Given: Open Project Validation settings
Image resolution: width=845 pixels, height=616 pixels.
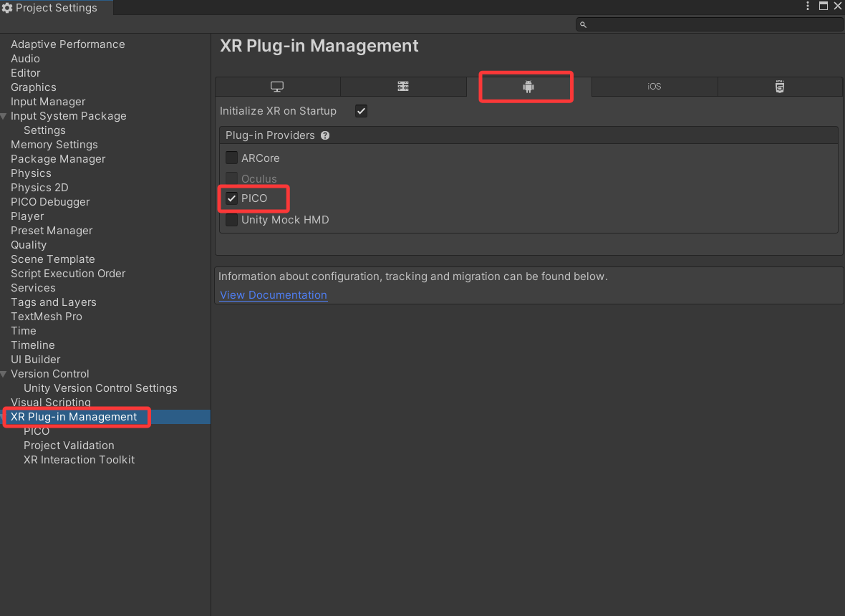Looking at the screenshot, I should [x=69, y=446].
